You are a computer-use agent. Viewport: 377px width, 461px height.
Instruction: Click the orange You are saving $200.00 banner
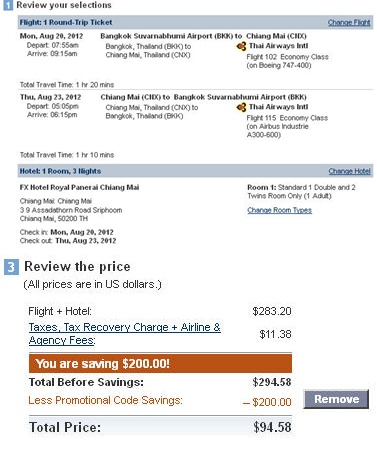(x=160, y=363)
